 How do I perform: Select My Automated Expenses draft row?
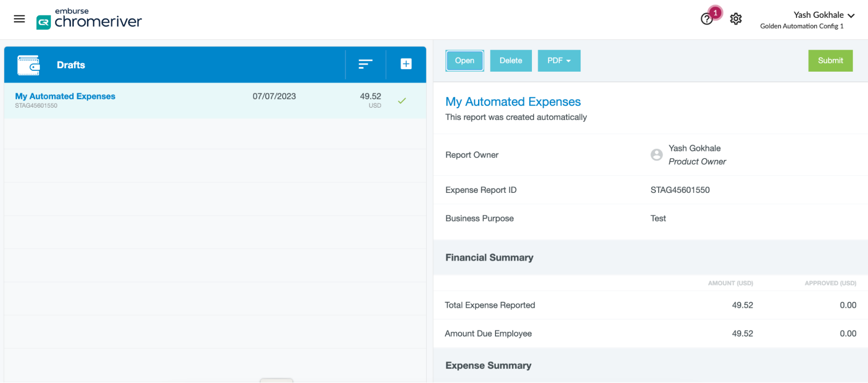click(215, 100)
